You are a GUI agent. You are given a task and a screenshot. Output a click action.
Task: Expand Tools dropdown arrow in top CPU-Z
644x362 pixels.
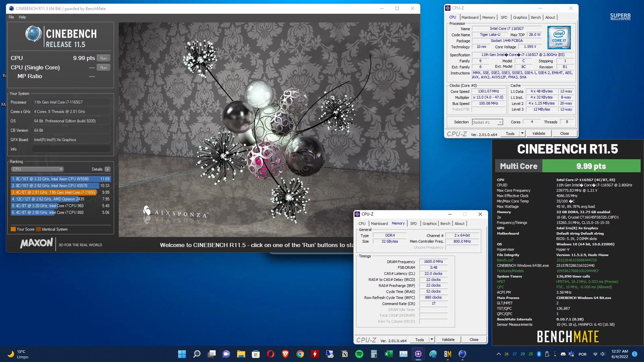522,133
